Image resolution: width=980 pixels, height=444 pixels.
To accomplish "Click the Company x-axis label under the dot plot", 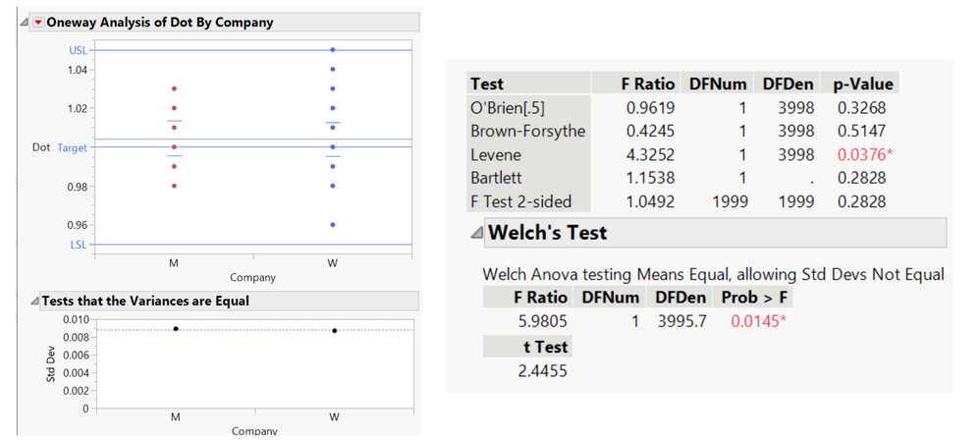I will pyautogui.click(x=252, y=277).
